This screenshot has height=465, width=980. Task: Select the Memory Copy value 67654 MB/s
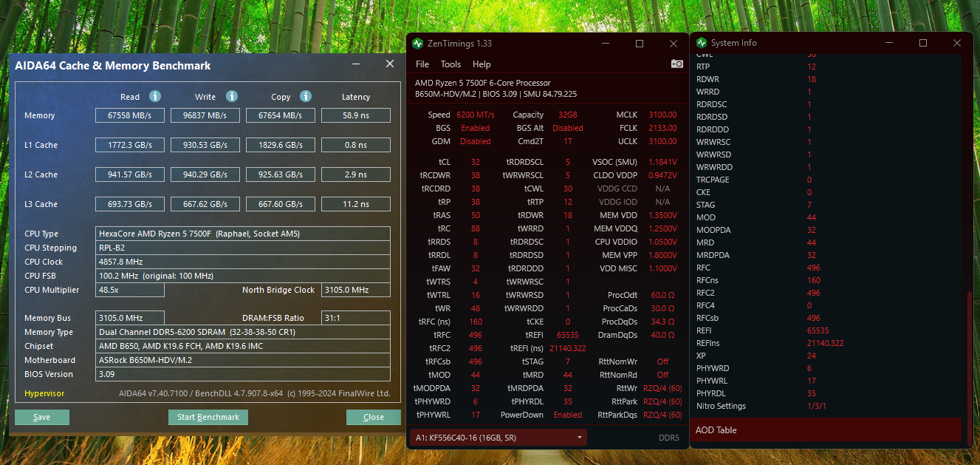[281, 115]
